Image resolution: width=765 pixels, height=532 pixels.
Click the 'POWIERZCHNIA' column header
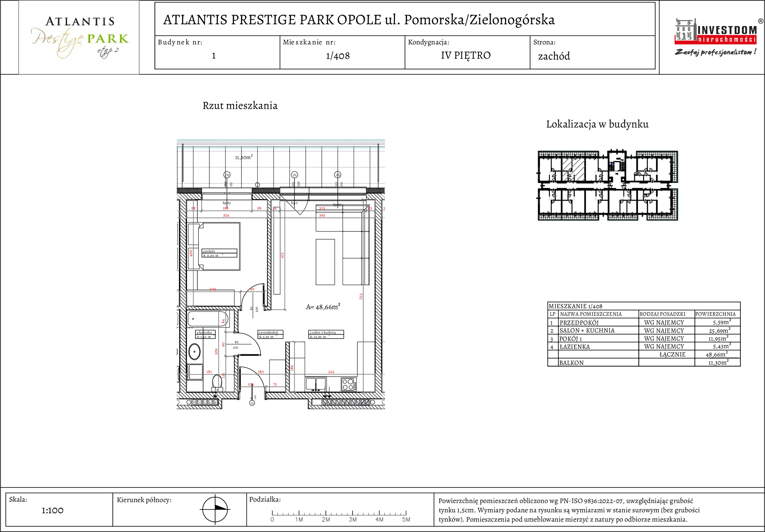click(x=715, y=314)
